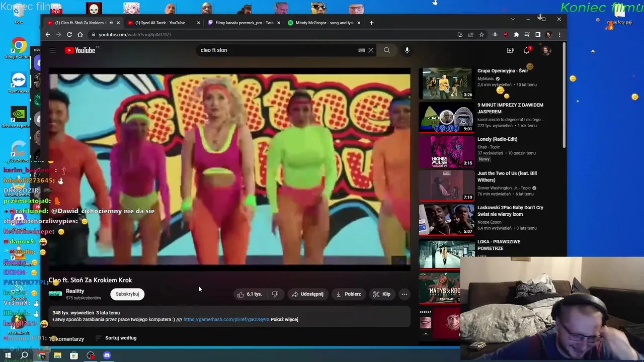Viewport: 644px width, 362px height.
Task: Open Reallitty channel avatar
Action: click(x=55, y=294)
